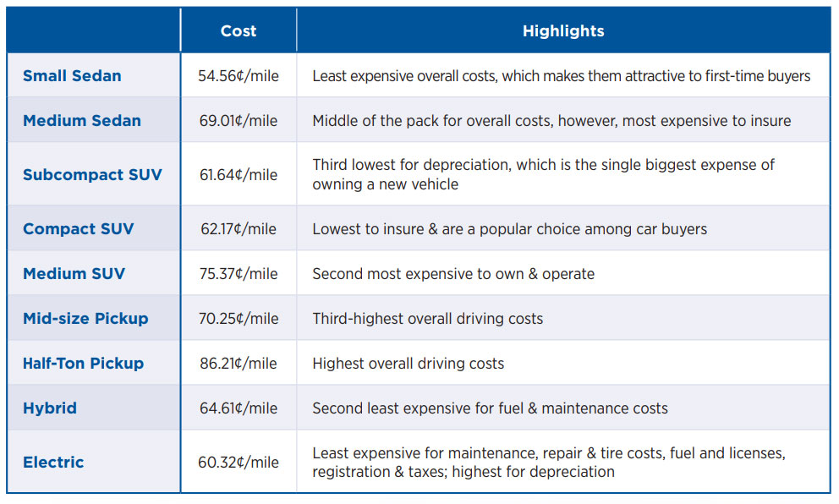Click the Subcompact SUV row label
This screenshot has width=839, height=504.
click(92, 175)
